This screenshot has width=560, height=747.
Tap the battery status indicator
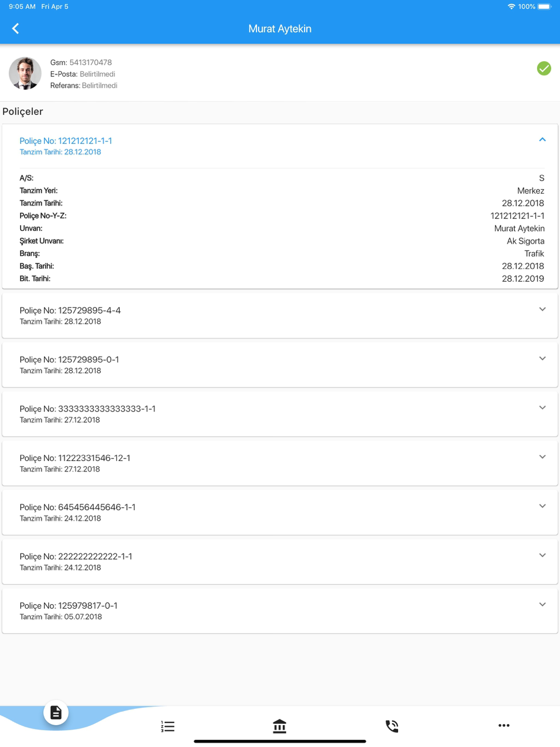pos(544,7)
